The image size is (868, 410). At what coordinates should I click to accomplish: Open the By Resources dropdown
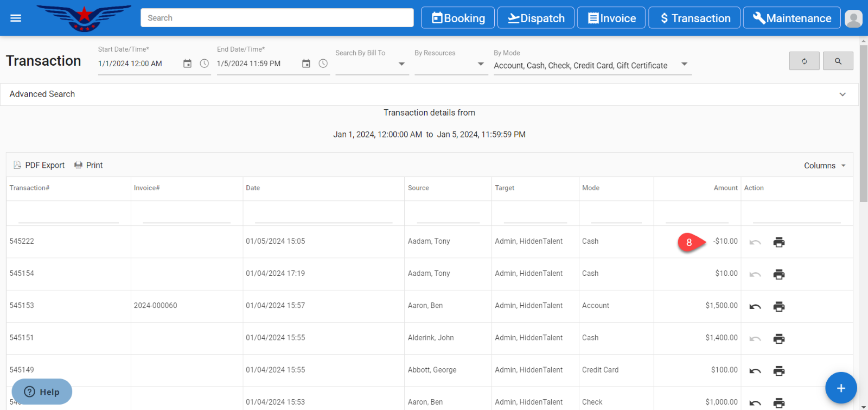[x=480, y=64]
